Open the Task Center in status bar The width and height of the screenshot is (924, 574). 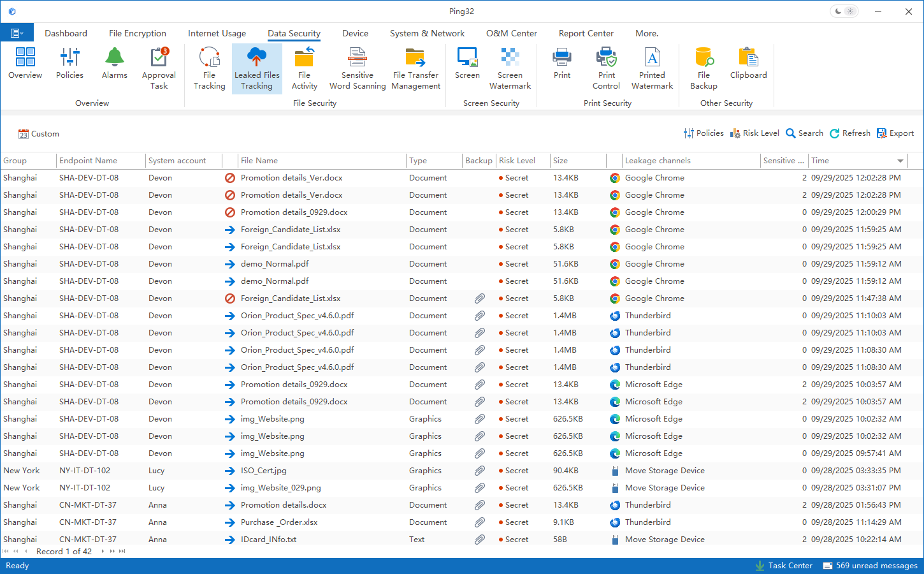point(784,566)
